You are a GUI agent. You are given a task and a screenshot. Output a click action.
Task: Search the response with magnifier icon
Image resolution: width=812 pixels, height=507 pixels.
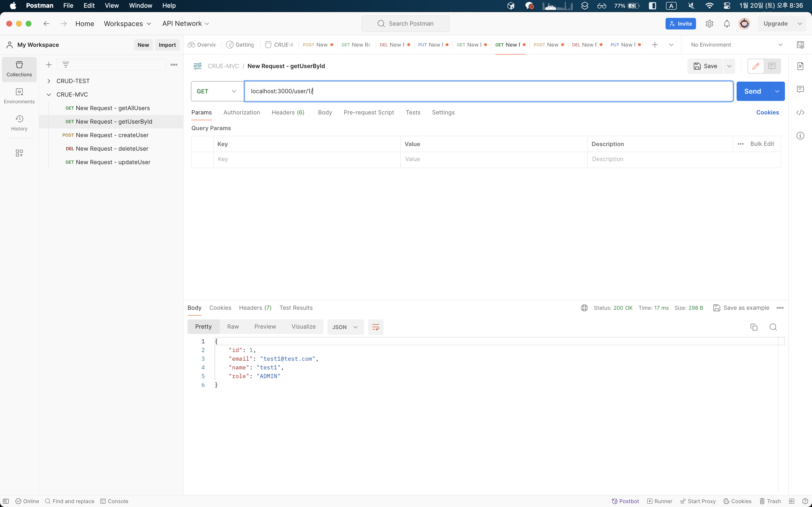(x=773, y=327)
